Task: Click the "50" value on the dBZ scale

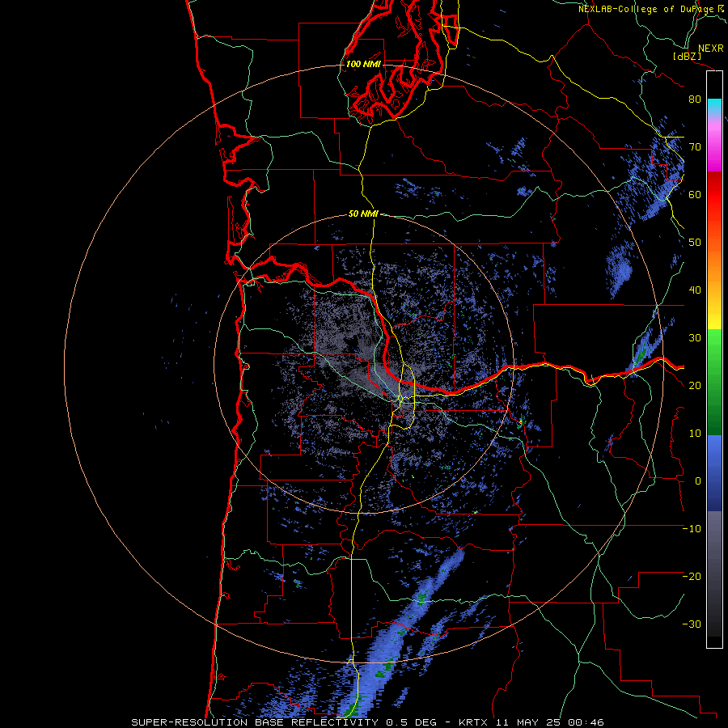Action: (x=695, y=243)
